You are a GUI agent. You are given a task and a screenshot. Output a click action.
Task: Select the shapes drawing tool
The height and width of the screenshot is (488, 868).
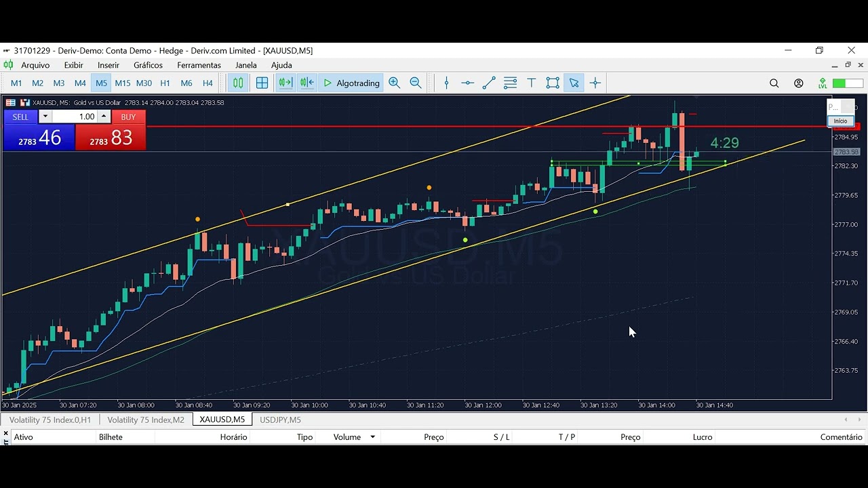[553, 83]
